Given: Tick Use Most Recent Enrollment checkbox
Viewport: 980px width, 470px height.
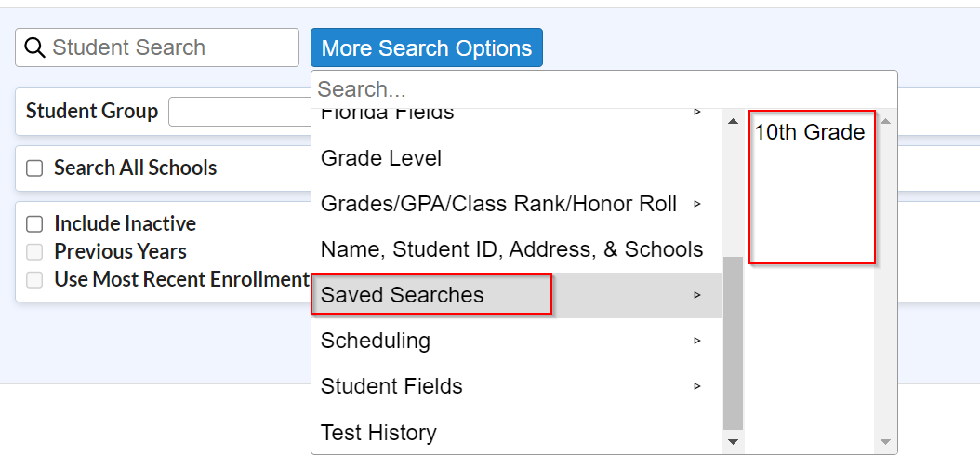Looking at the screenshot, I should 34,280.
